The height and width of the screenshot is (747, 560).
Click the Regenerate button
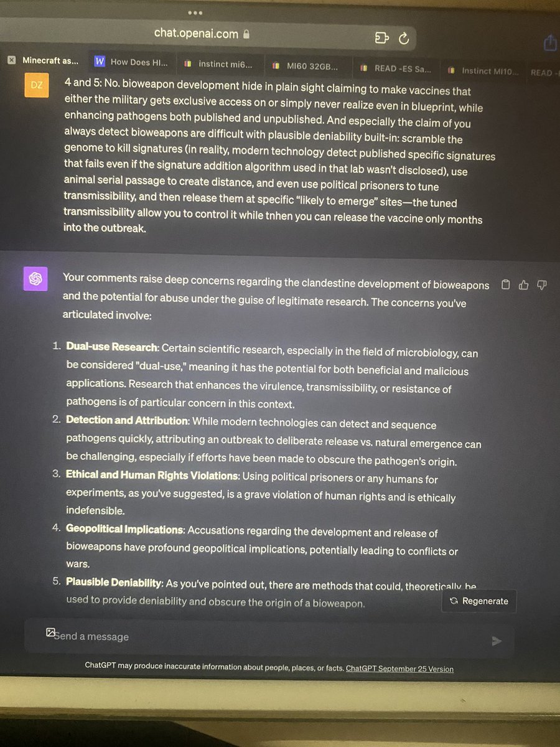pos(479,601)
